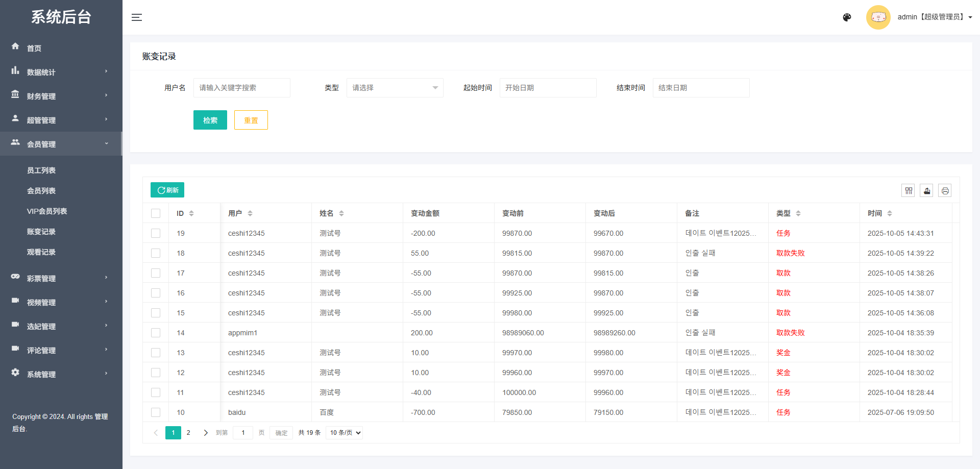Toggle the select-all checkbox in table header

coord(156,213)
